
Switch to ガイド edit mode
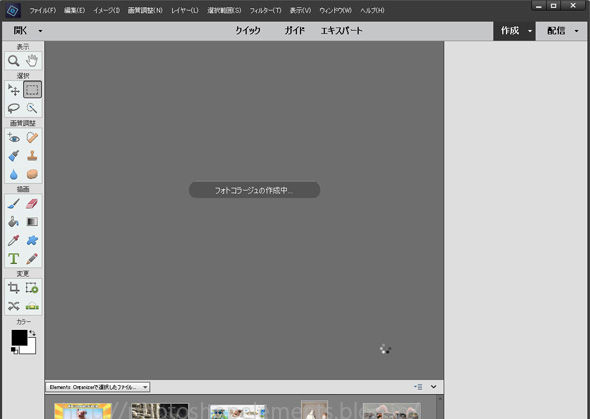coord(295,31)
